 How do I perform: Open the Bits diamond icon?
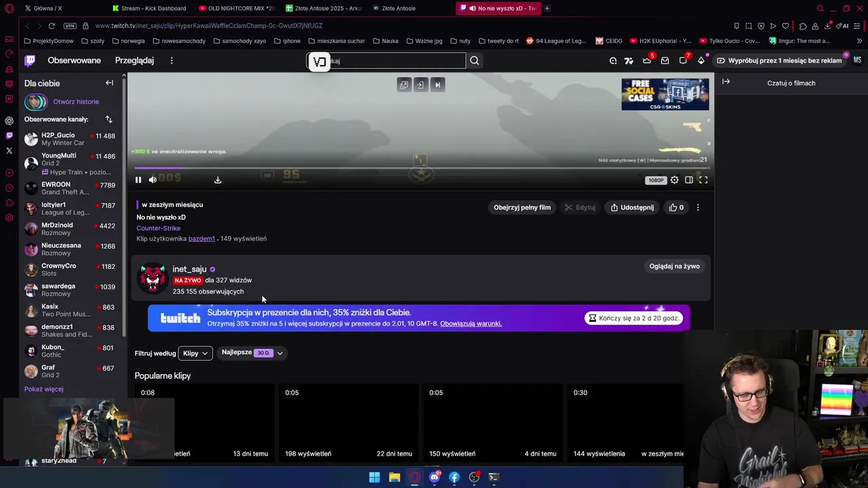click(701, 60)
